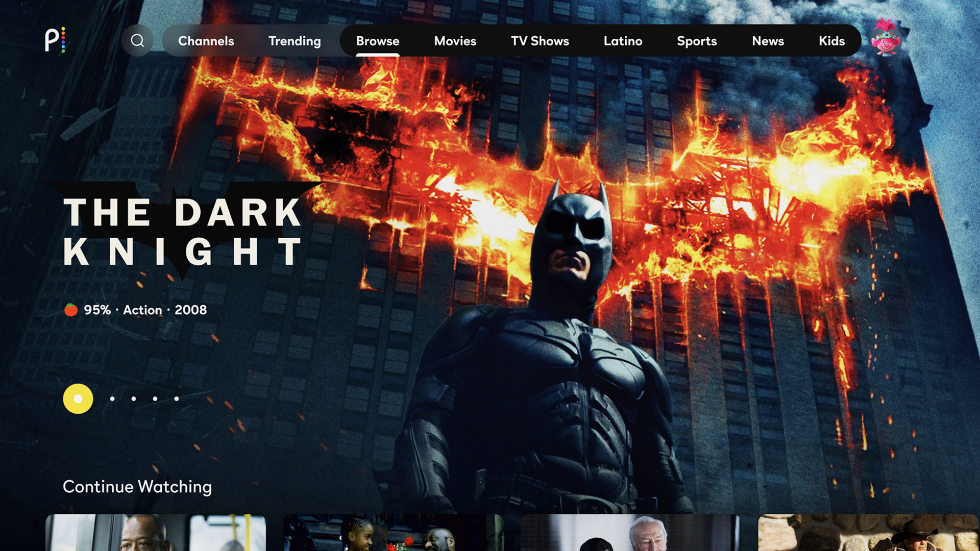Open the first Continue Watching thumbnail, man by bus

(x=156, y=533)
